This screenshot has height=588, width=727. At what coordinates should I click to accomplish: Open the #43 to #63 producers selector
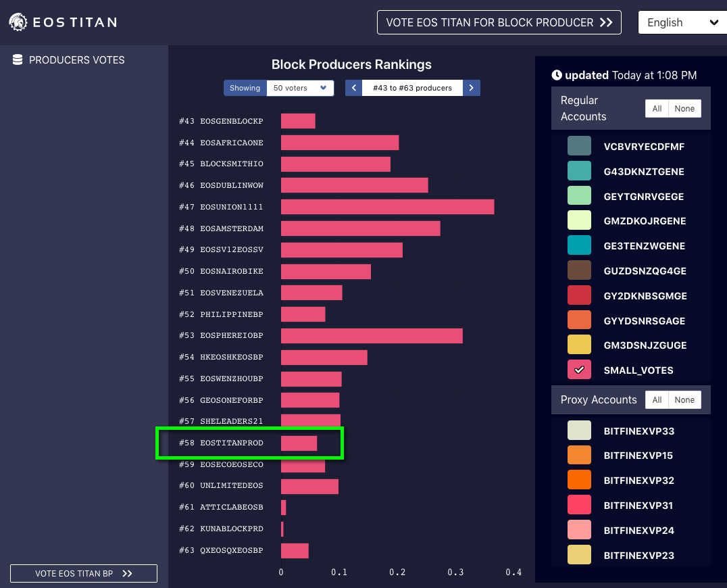(x=412, y=88)
